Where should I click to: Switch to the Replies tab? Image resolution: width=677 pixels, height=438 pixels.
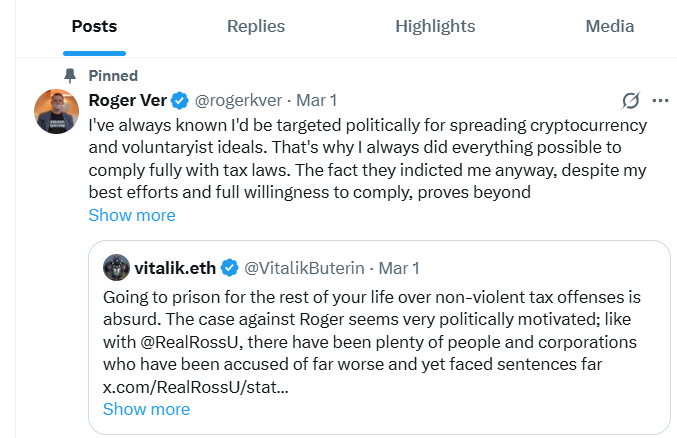pyautogui.click(x=256, y=27)
